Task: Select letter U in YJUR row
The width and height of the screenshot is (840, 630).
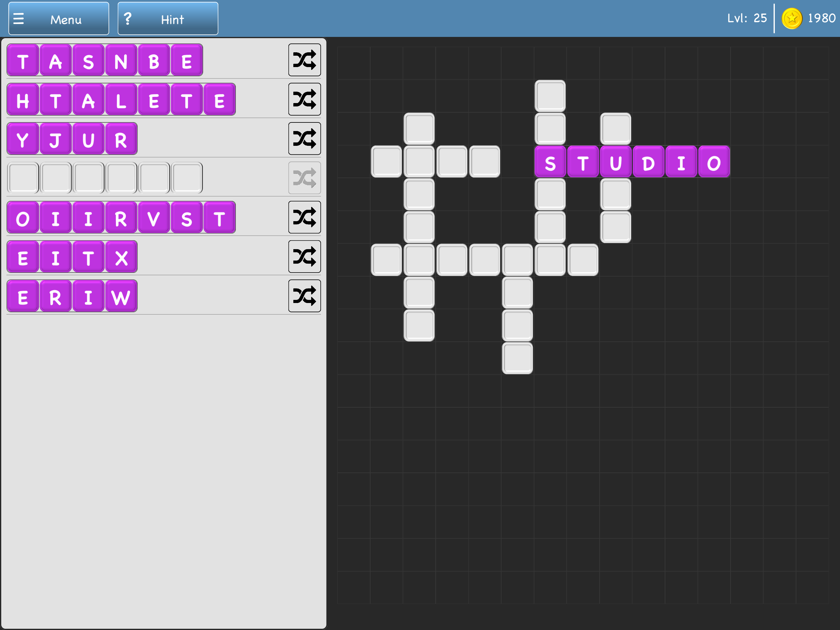Action: point(89,139)
